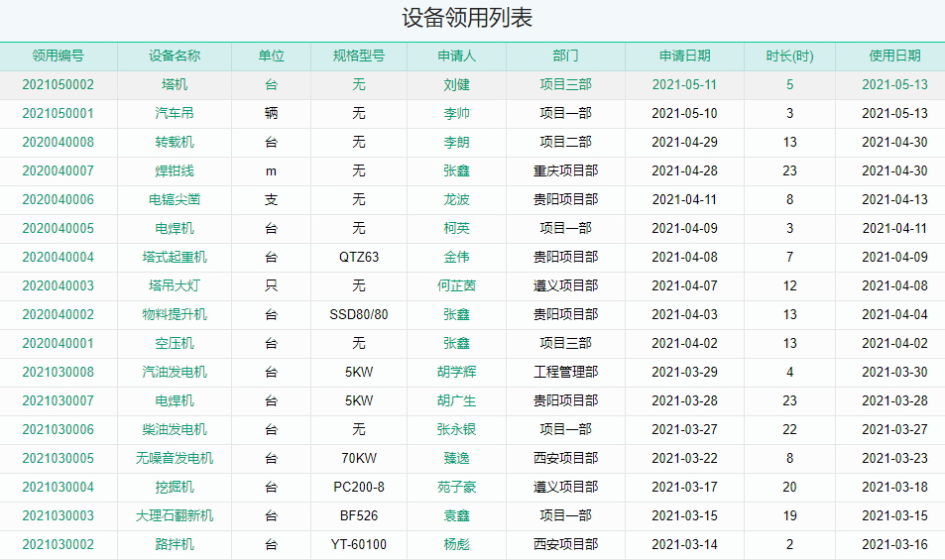Click the 路拌机 equipment link

(x=175, y=545)
